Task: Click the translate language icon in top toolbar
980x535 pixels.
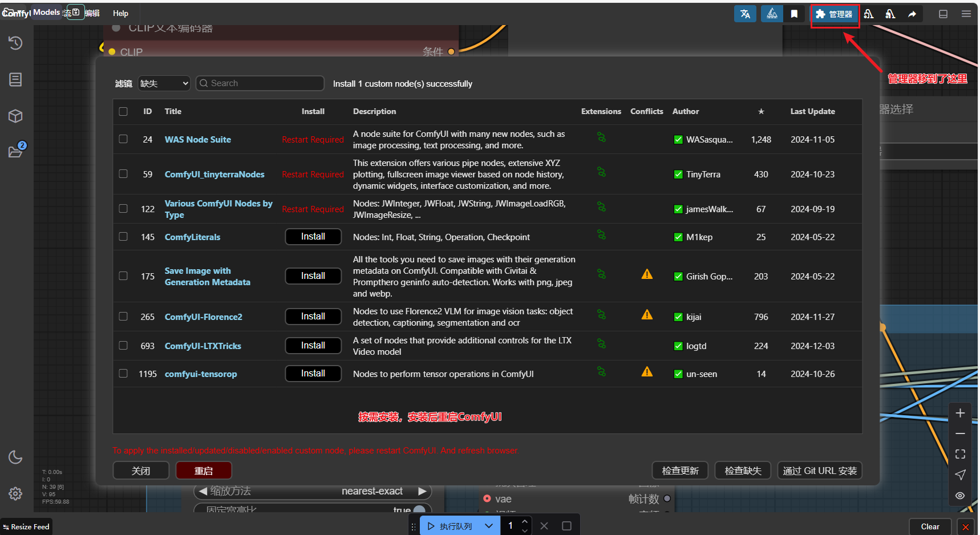Action: (745, 14)
